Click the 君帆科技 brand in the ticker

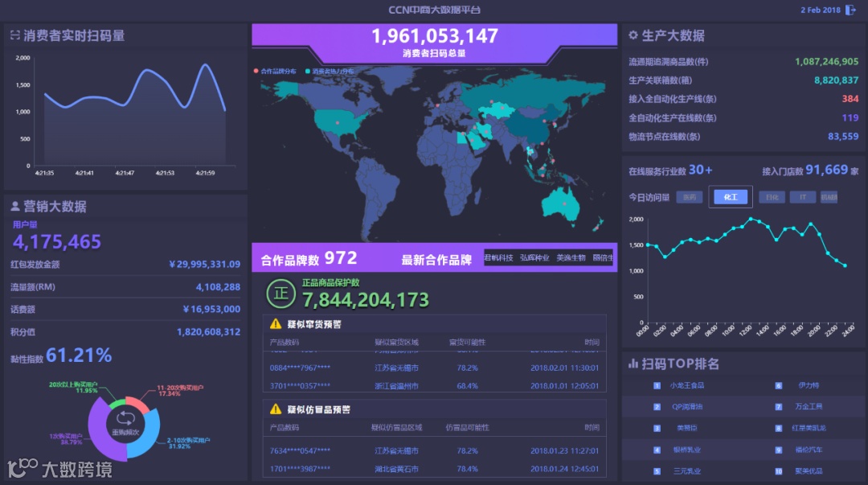pyautogui.click(x=499, y=257)
